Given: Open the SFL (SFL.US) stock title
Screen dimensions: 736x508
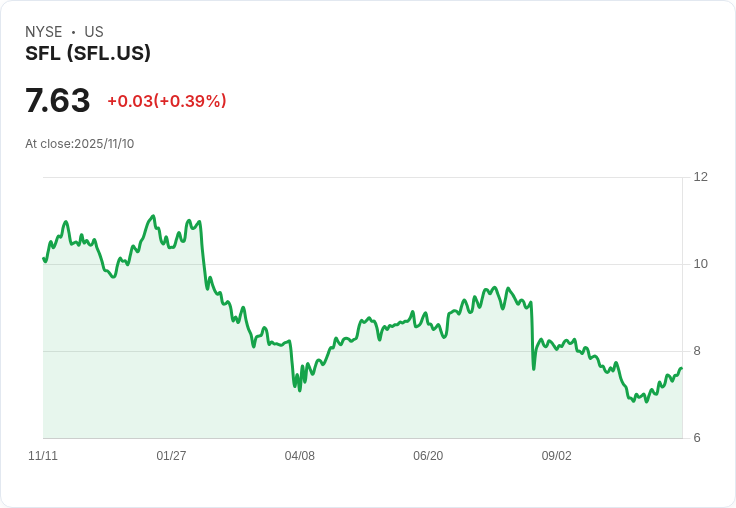Looking at the screenshot, I should (88, 54).
